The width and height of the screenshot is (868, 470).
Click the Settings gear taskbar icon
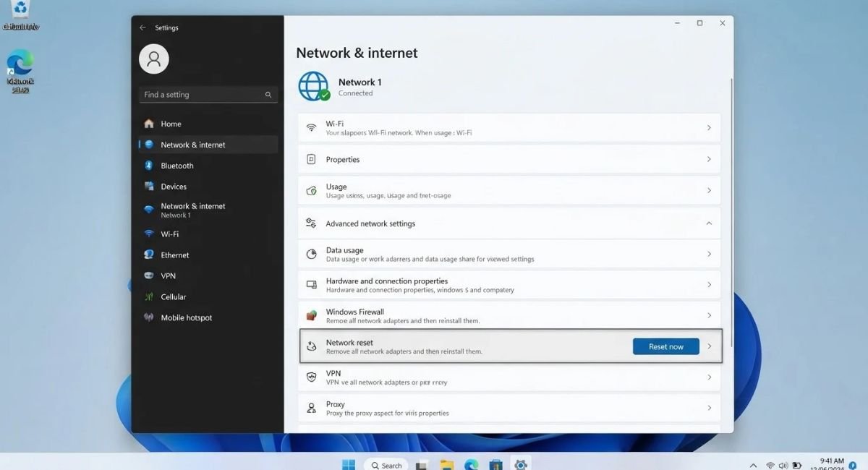click(520, 464)
